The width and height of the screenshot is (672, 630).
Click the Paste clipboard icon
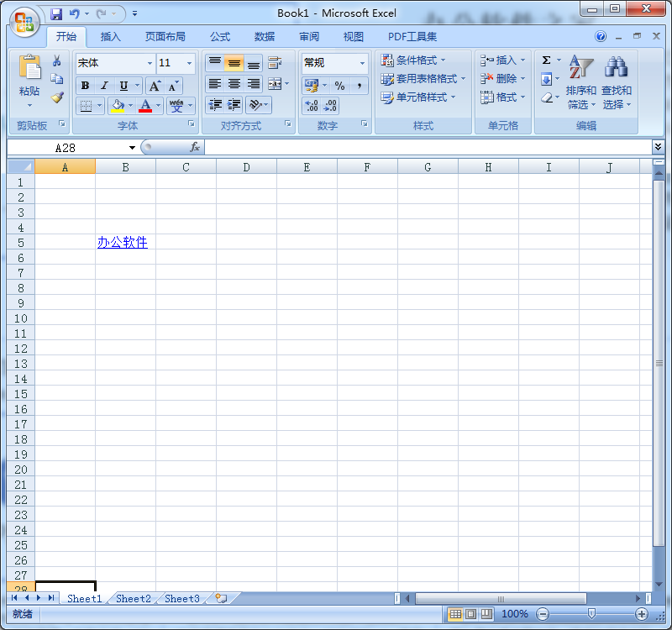pos(29,68)
